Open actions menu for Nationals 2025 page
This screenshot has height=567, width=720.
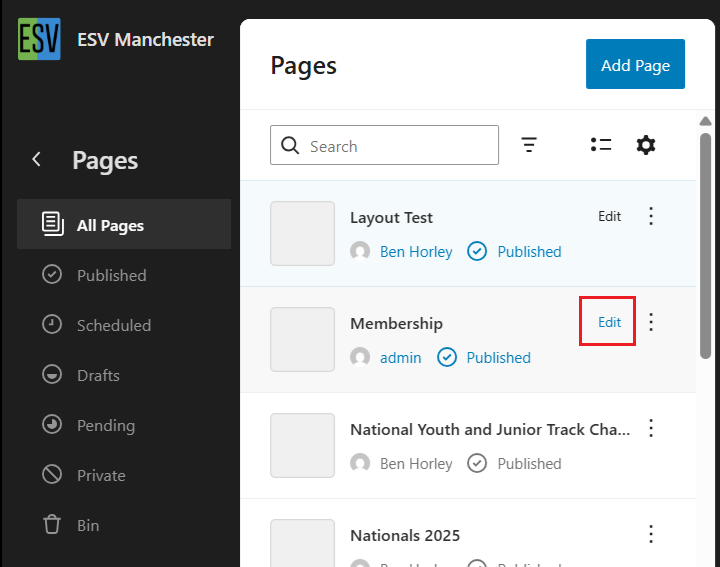651,534
